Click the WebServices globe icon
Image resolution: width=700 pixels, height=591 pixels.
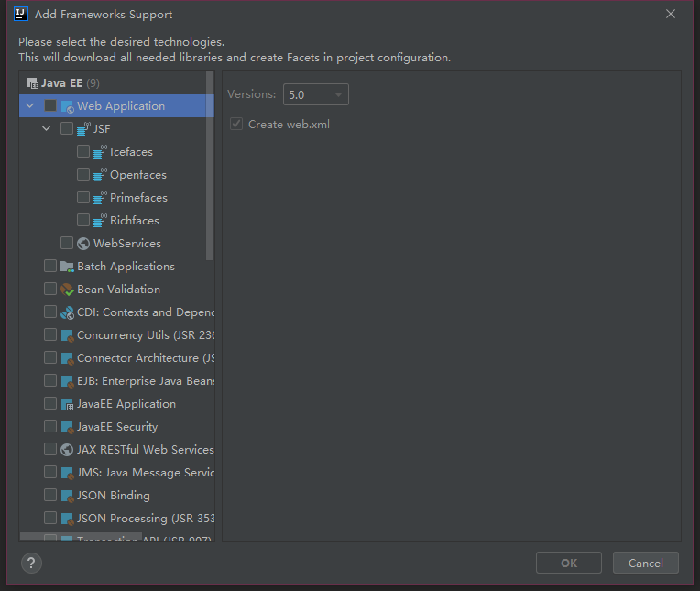tap(83, 244)
